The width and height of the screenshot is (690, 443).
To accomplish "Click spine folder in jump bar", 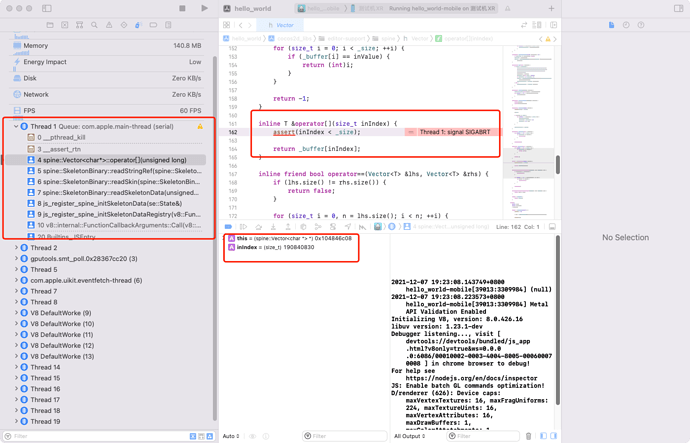I will pos(384,39).
